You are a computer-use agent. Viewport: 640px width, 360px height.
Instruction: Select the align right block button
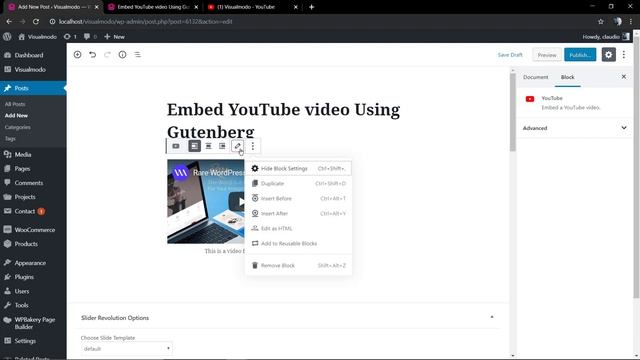point(222,146)
